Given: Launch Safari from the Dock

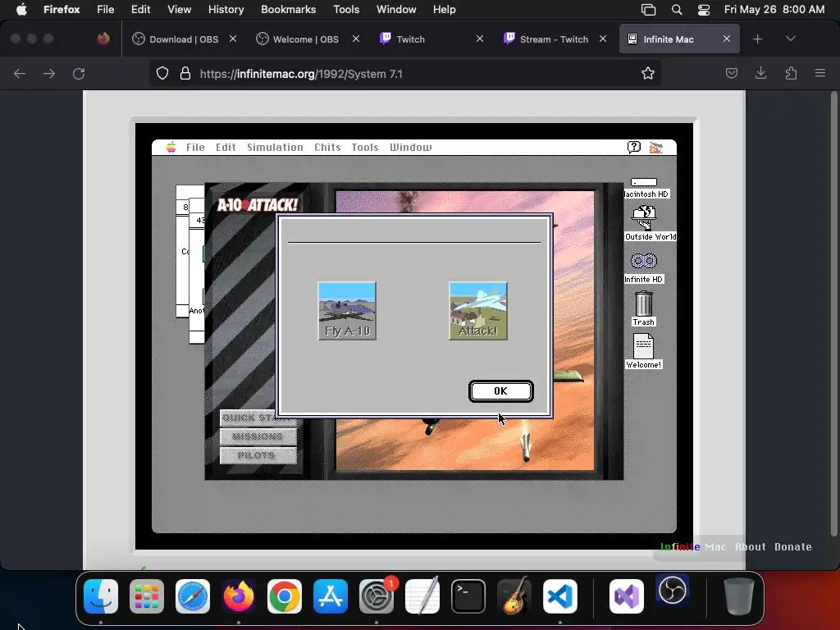Looking at the screenshot, I should [x=193, y=596].
